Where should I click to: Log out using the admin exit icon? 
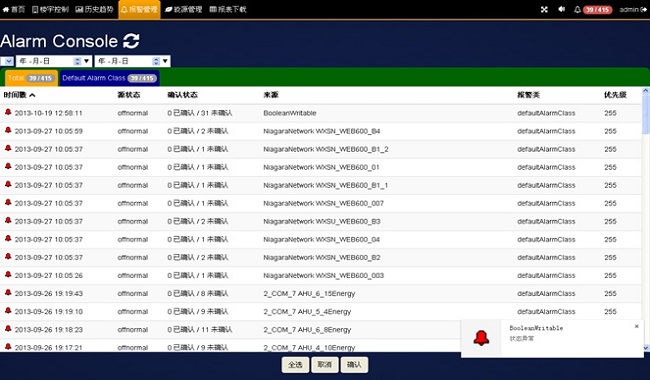tap(643, 10)
